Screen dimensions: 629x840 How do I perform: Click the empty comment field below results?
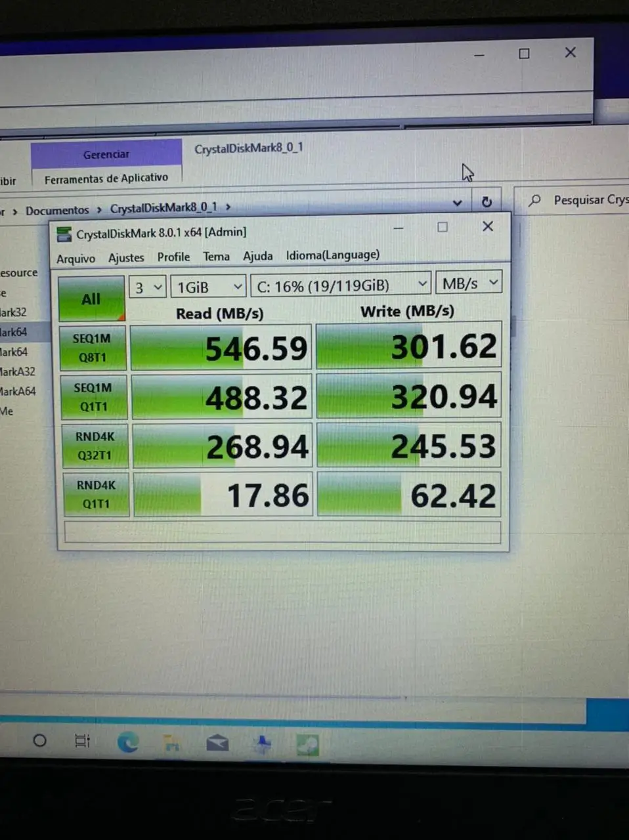[x=283, y=532]
